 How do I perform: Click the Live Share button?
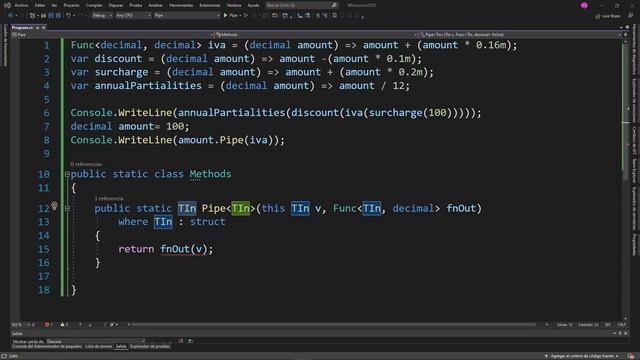607,16
